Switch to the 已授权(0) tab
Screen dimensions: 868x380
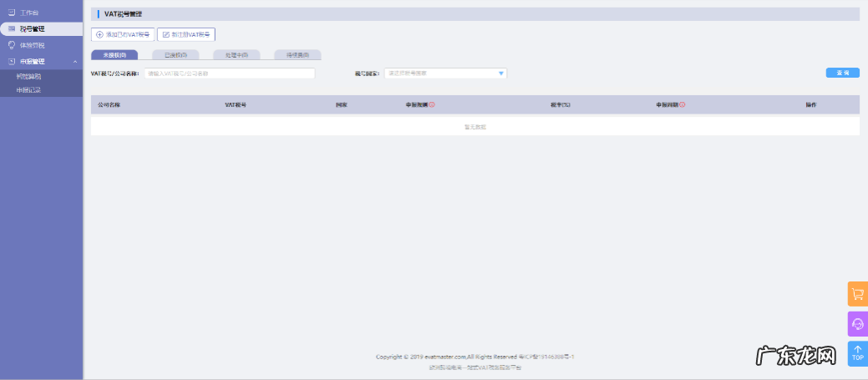tap(175, 55)
